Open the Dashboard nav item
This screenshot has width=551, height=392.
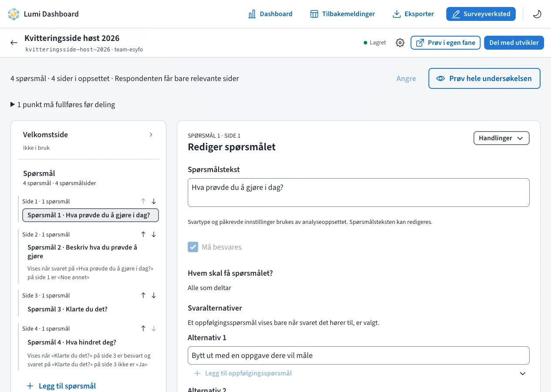point(270,14)
